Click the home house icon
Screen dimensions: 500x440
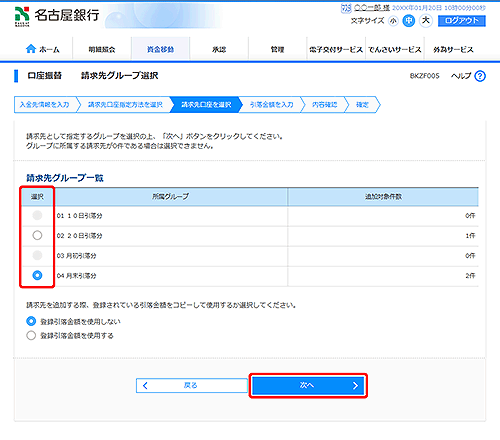31,49
